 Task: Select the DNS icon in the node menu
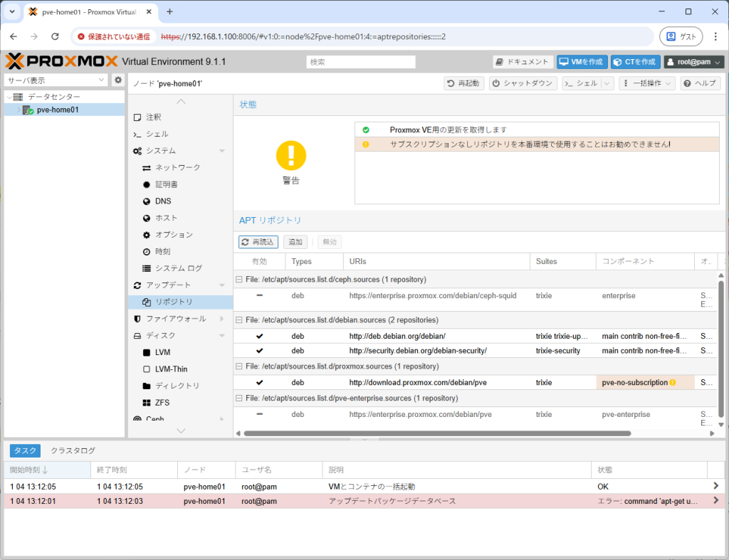[x=162, y=201]
